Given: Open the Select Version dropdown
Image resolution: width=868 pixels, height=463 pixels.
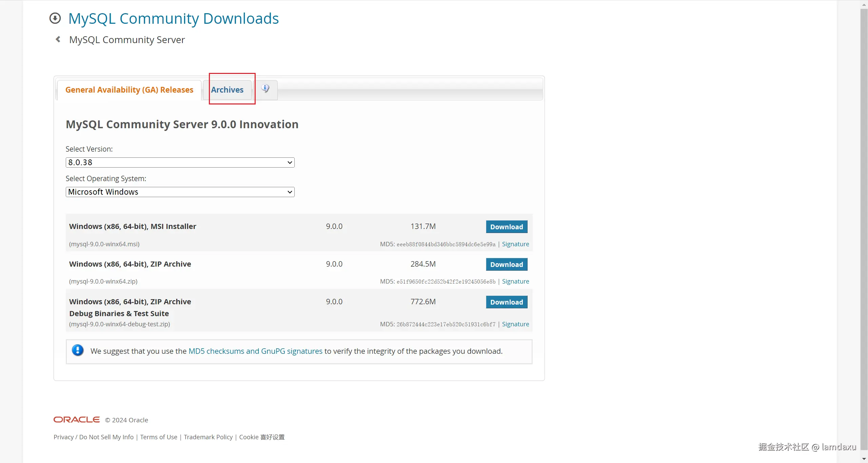Looking at the screenshot, I should [180, 162].
